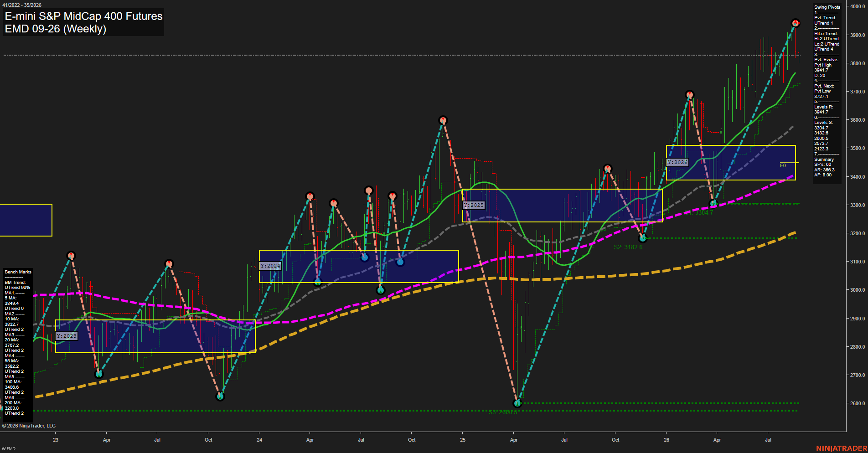The height and width of the screenshot is (453, 868).
Task: Click the 10 MA: label
Action: 12,319
